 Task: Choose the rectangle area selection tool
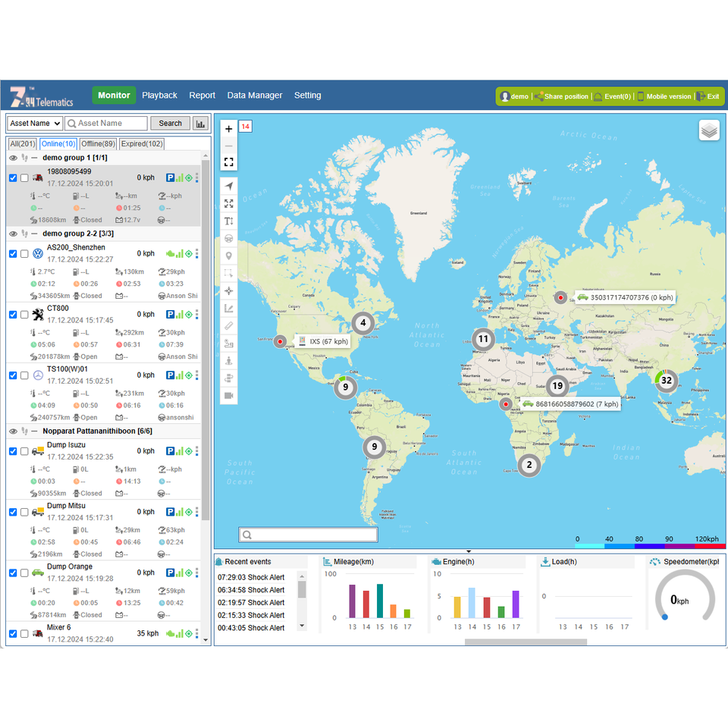228,273
